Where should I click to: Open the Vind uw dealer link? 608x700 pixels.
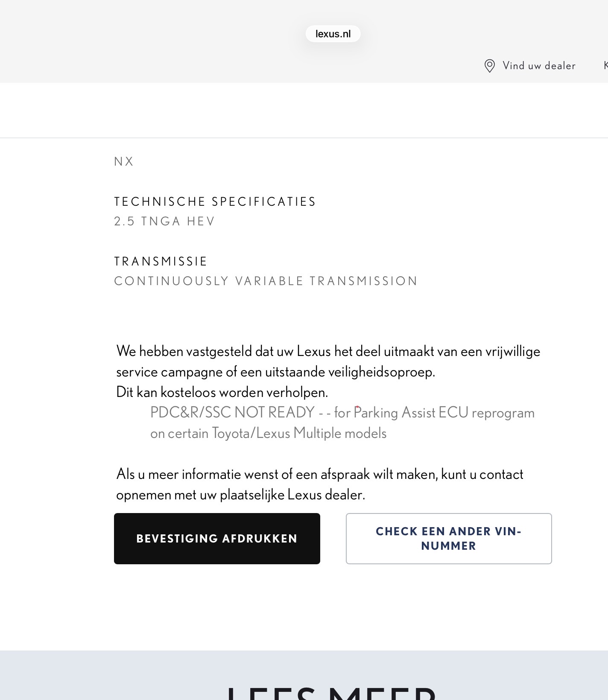(539, 66)
